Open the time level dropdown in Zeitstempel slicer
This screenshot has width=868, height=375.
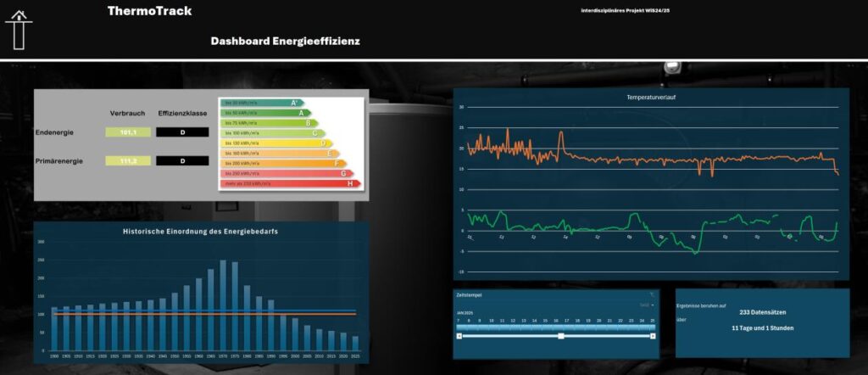647,305
